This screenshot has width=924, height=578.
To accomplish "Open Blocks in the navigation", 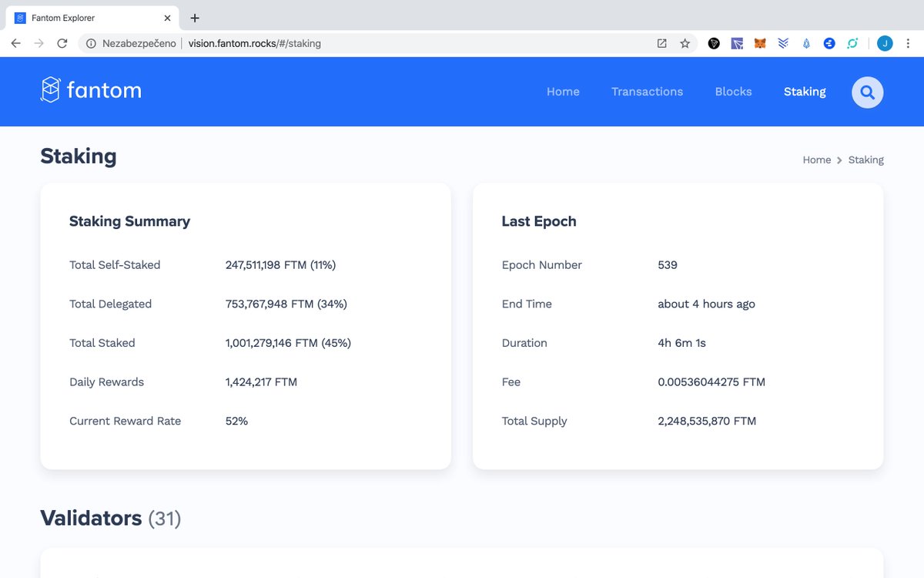I will click(733, 92).
